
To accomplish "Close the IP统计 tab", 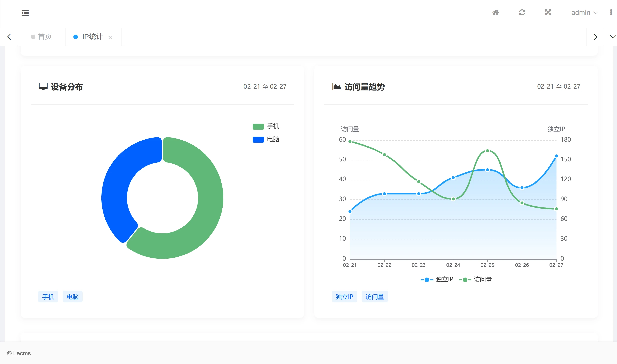I will point(110,37).
